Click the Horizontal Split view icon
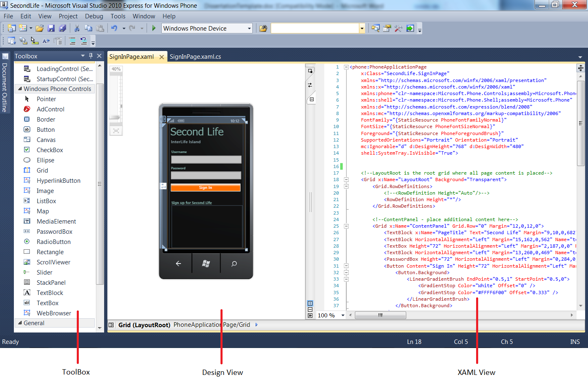Viewport: 588px width, 379px height. click(310, 310)
